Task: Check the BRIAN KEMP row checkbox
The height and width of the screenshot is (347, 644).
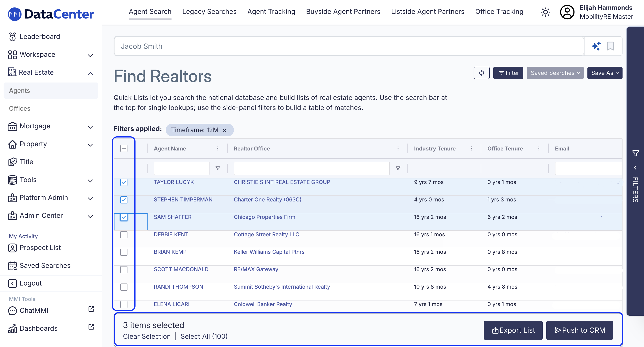Action: [124, 252]
